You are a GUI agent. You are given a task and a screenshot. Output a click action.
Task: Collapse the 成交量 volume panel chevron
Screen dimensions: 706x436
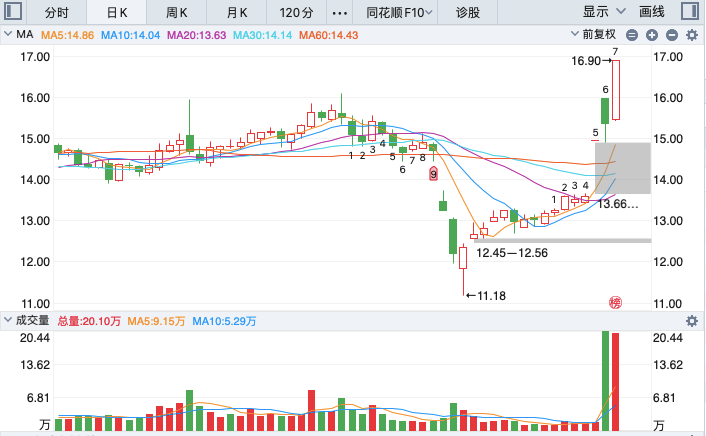[x=8, y=320]
